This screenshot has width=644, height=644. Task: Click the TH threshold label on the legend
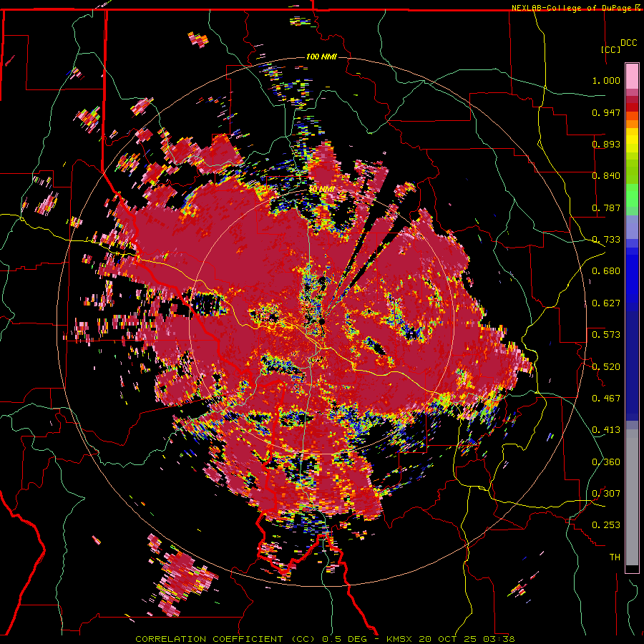click(615, 557)
